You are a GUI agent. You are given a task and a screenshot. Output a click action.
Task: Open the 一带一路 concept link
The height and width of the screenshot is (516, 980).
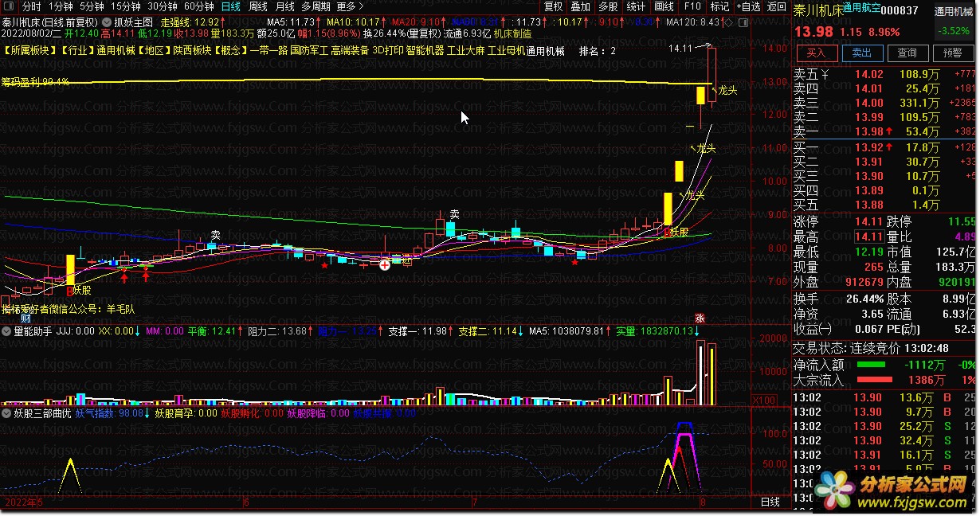269,51
